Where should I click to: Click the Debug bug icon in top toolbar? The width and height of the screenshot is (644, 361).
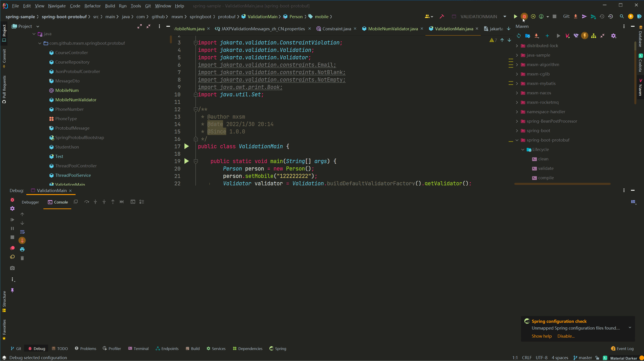524,16
